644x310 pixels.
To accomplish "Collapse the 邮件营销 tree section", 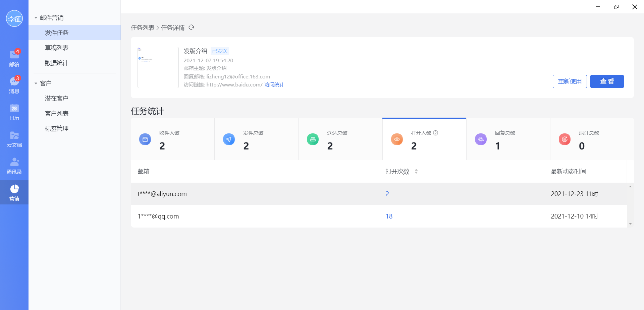I will (x=36, y=18).
